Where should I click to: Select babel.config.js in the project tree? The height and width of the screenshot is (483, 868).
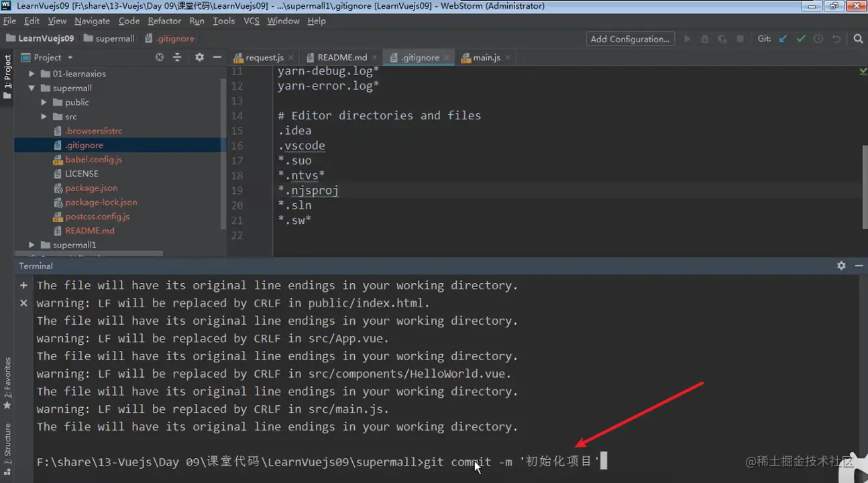pos(93,160)
